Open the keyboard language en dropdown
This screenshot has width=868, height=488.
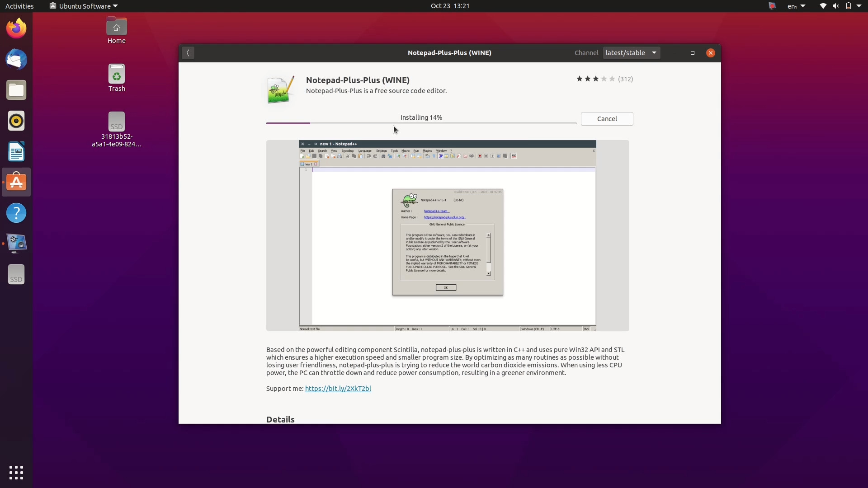click(796, 6)
